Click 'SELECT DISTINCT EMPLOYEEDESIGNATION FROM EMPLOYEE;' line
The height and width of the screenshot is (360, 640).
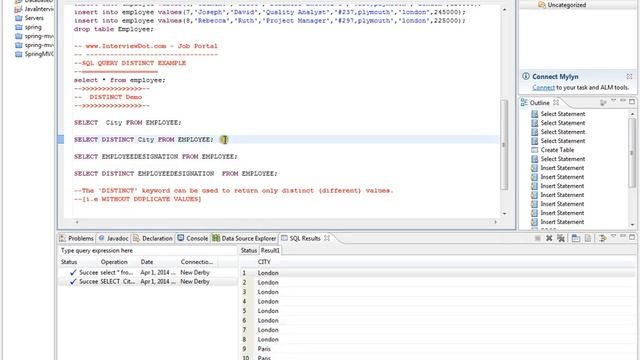pyautogui.click(x=176, y=174)
